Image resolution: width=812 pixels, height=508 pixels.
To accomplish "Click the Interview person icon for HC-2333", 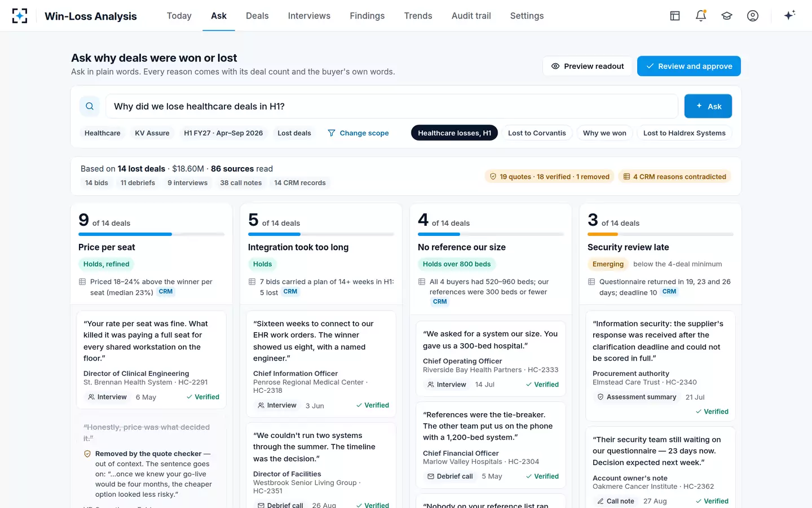I will coord(431,384).
